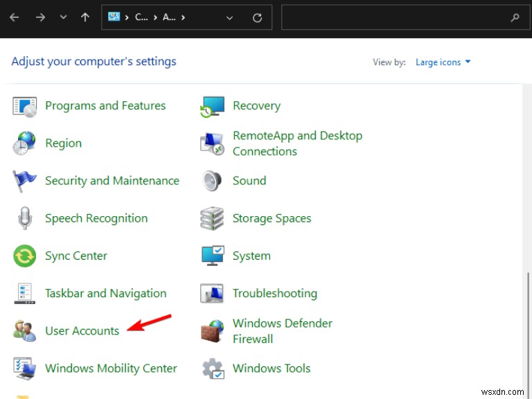
Task: Open Taskbar and Navigation link
Action: [x=106, y=293]
